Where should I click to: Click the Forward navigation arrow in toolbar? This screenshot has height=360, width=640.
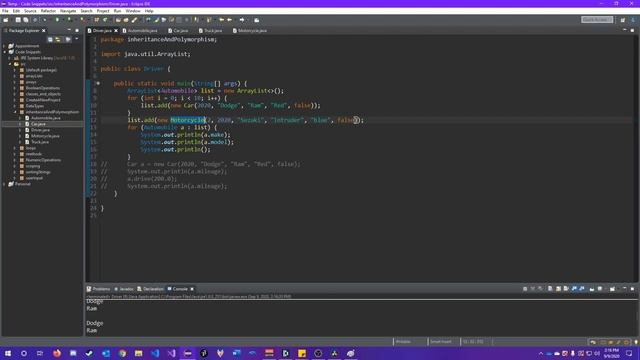click(x=242, y=20)
